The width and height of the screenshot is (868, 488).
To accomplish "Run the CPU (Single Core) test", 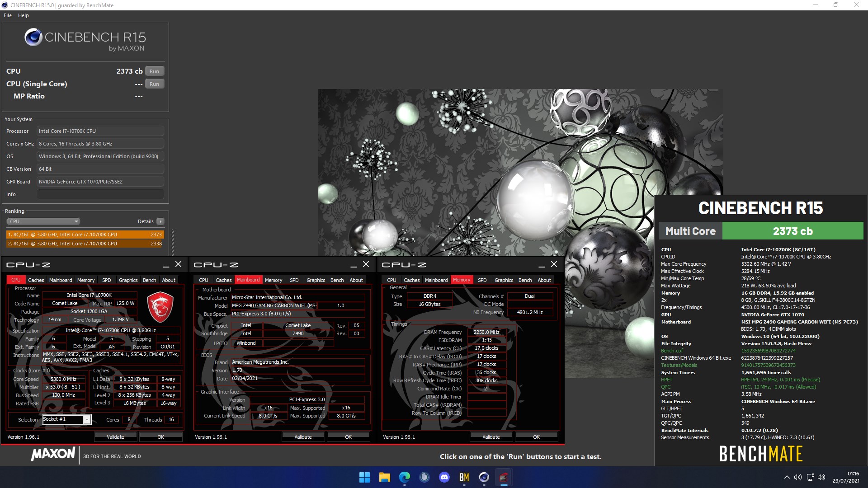I will pos(155,84).
